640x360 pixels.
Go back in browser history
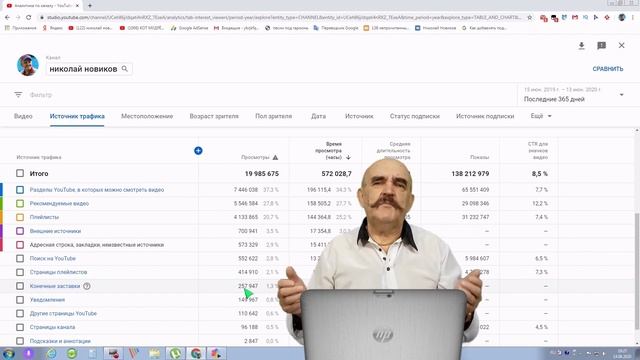click(x=7, y=18)
